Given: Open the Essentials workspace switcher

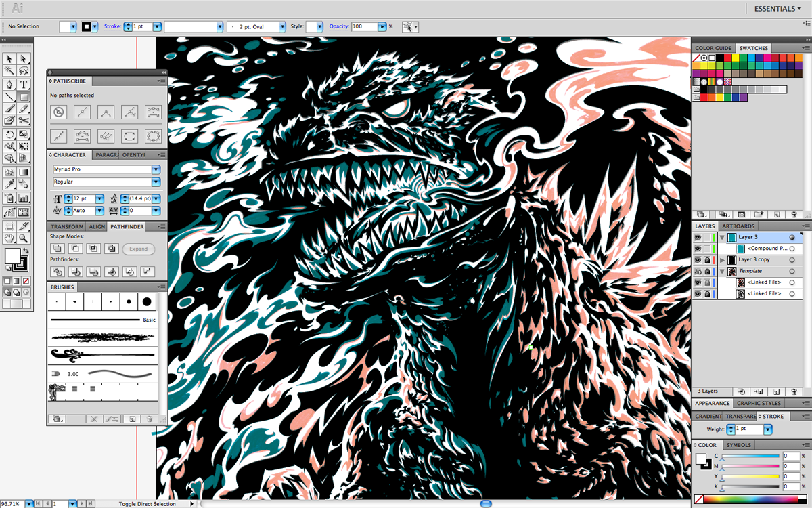Looking at the screenshot, I should click(779, 9).
